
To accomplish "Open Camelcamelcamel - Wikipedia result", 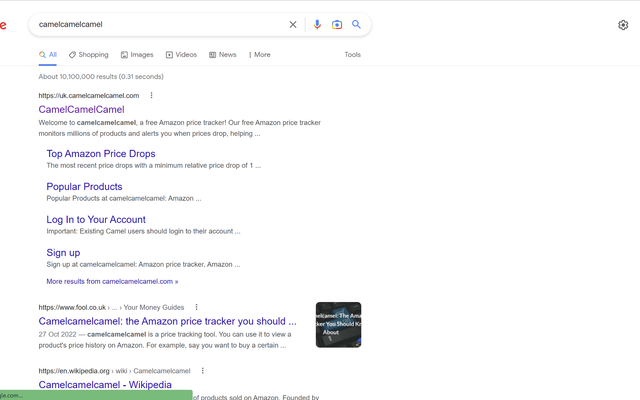I will tap(105, 384).
